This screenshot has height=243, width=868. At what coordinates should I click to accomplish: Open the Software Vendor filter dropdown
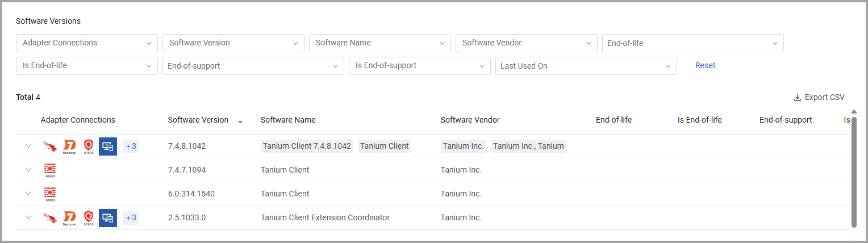coord(527,43)
